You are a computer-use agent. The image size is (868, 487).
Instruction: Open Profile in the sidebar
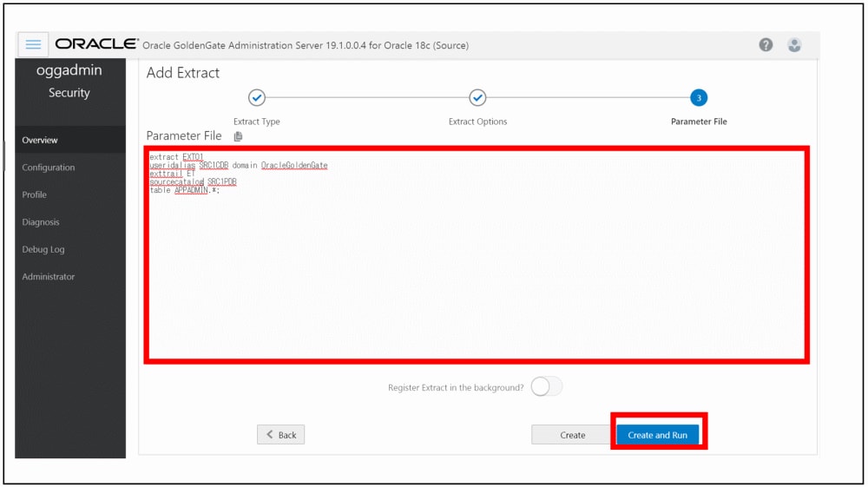point(70,194)
